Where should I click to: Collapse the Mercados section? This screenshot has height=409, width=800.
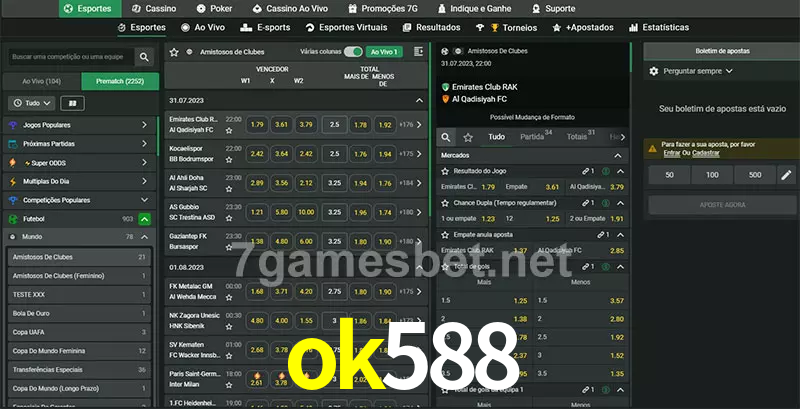coord(619,155)
